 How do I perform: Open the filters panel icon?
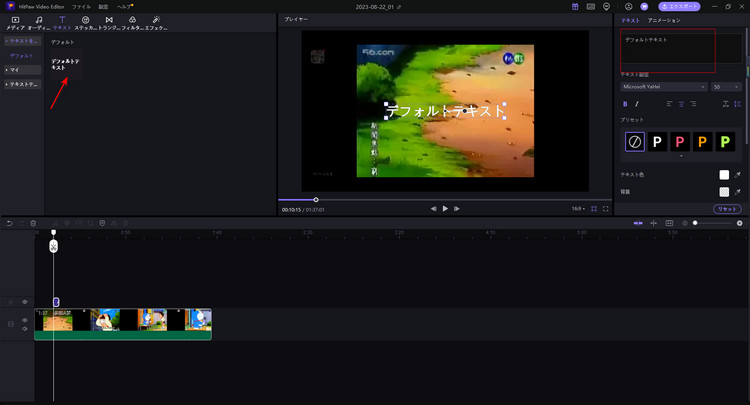click(132, 21)
